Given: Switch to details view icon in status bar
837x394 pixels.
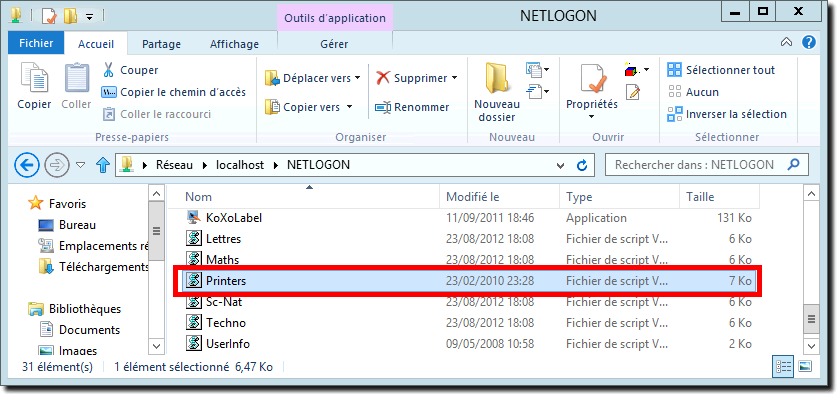Looking at the screenshot, I should [784, 366].
